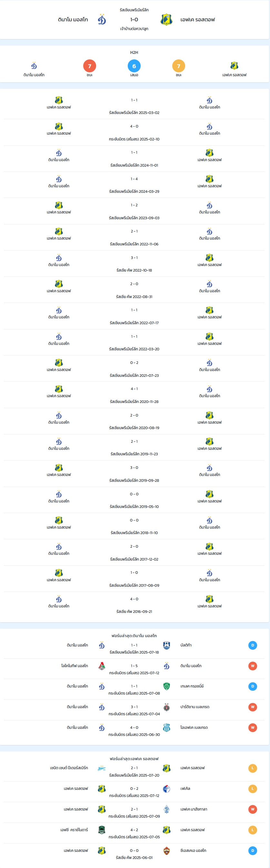Open the 1-4 match dated 2024-03-29

[x=134, y=185]
